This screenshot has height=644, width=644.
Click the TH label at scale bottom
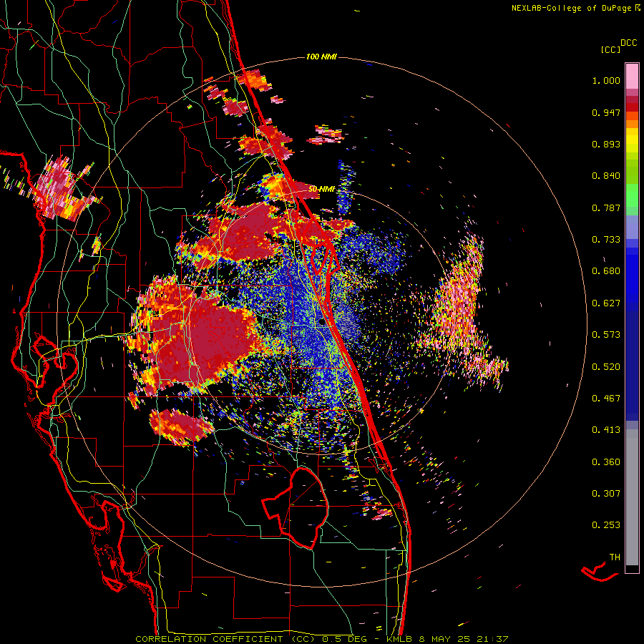tap(615, 557)
